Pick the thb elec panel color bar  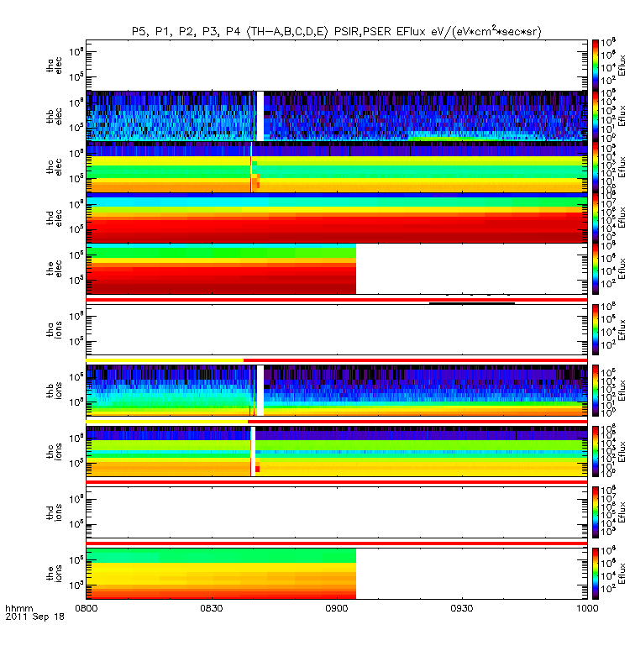click(x=596, y=116)
